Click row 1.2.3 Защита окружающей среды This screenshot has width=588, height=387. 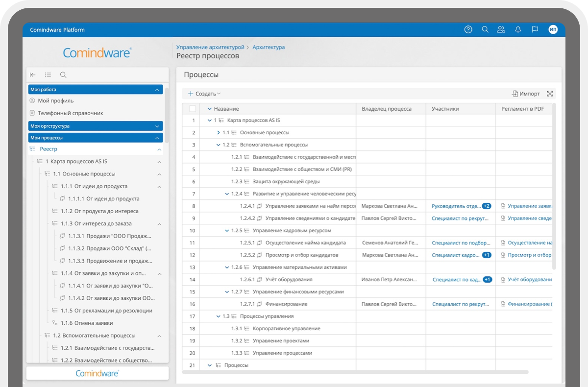(x=367, y=182)
